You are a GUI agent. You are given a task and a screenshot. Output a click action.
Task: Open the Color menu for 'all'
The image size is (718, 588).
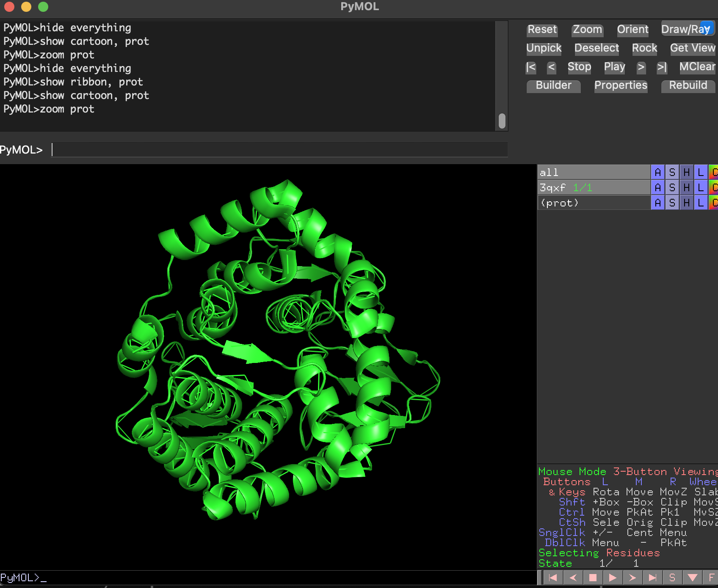click(x=714, y=172)
